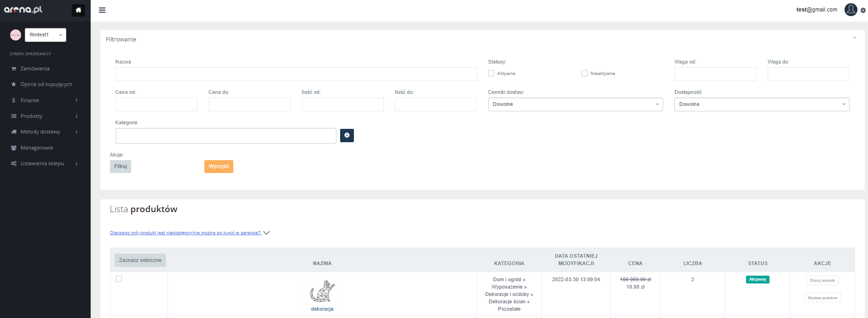Screen dimensions: 868x318
Task: Click the Cena do input field
Action: coord(249,104)
